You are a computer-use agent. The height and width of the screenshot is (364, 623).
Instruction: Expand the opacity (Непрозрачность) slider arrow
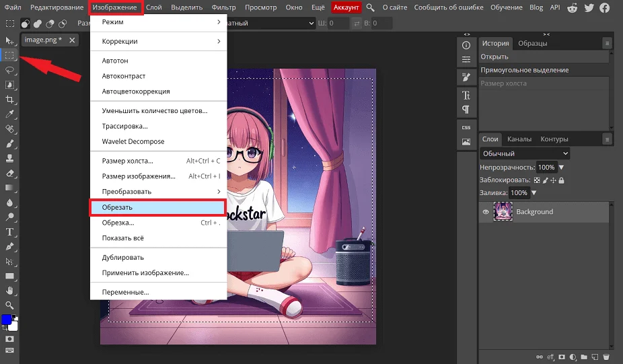562,167
